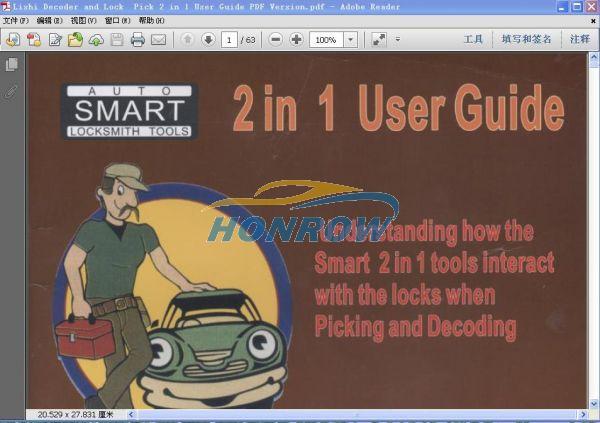Click the 100% zoom value field
This screenshot has height=423, width=600.
pos(326,40)
